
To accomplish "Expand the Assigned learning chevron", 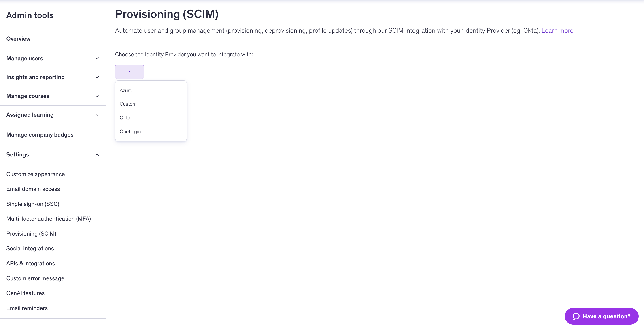I will tap(97, 115).
